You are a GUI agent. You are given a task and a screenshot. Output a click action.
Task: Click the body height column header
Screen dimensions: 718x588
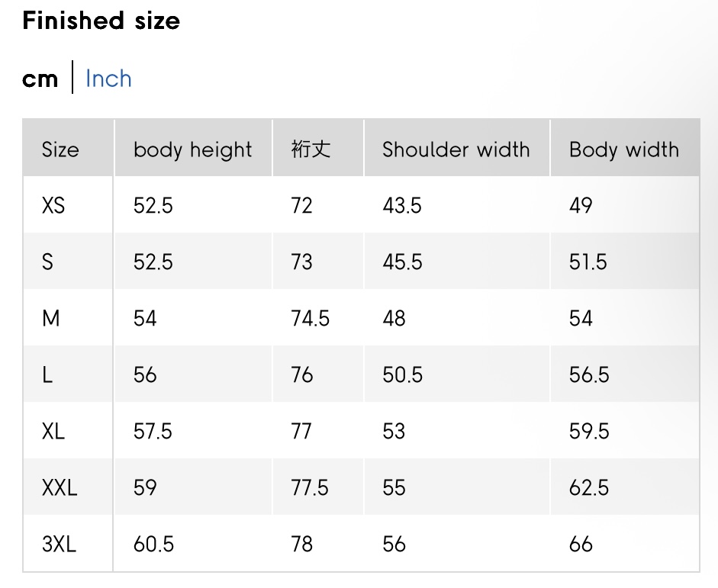point(192,149)
